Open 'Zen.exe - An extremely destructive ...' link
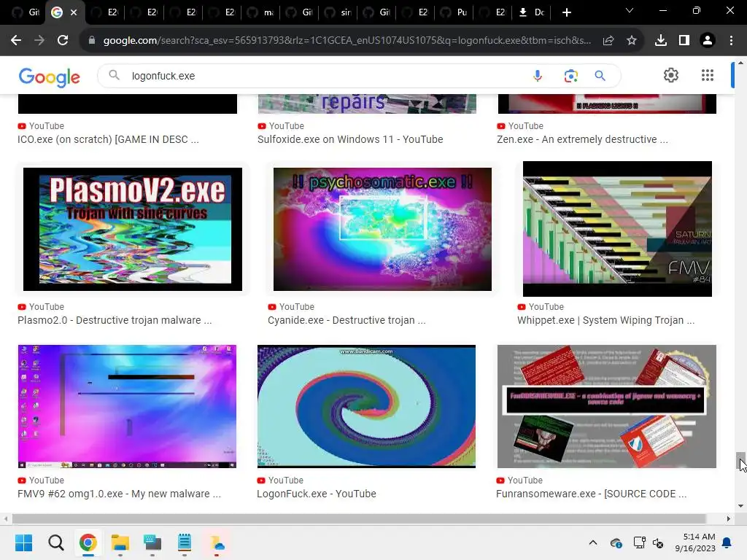 click(582, 139)
